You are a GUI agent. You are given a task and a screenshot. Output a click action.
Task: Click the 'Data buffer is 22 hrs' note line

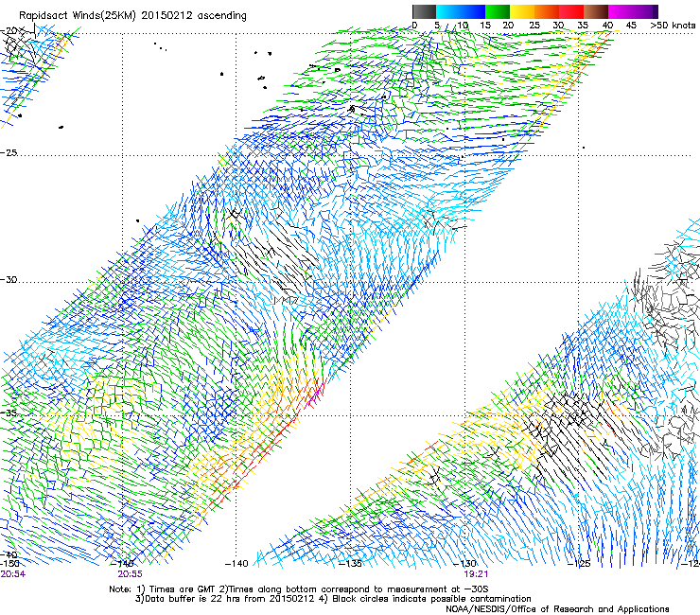coord(333,599)
